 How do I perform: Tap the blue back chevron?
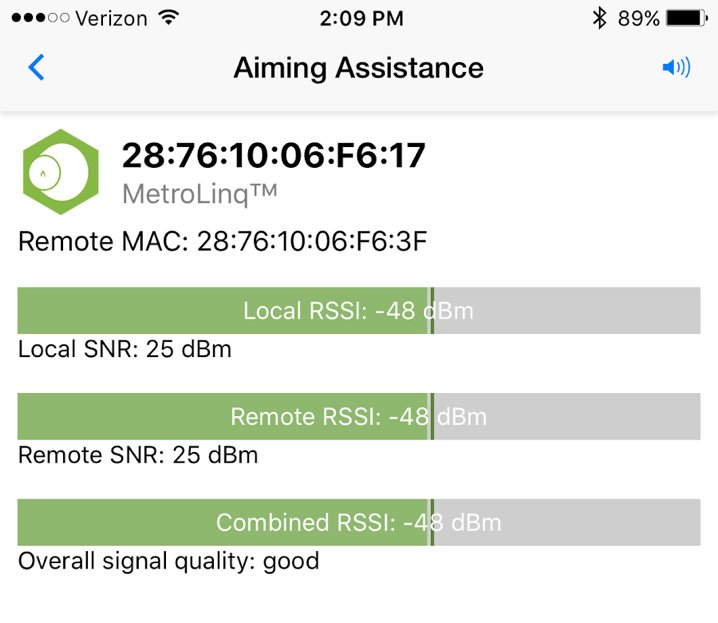pos(37,68)
